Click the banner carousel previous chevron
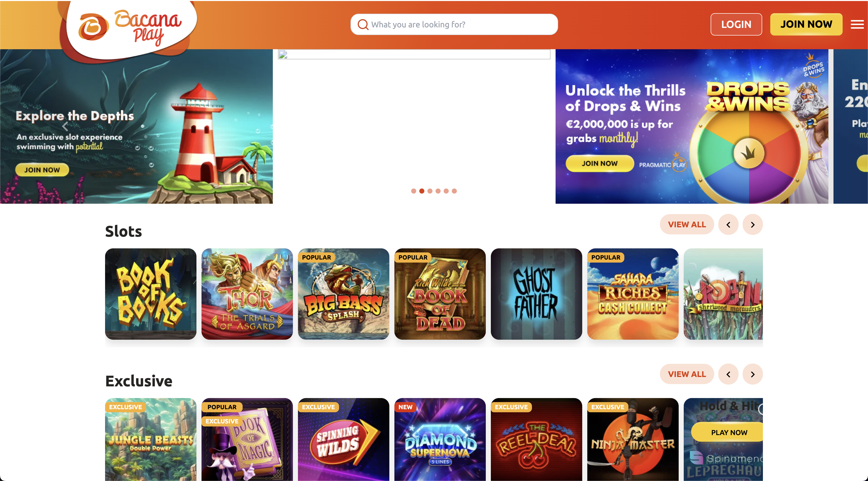 coord(65,126)
